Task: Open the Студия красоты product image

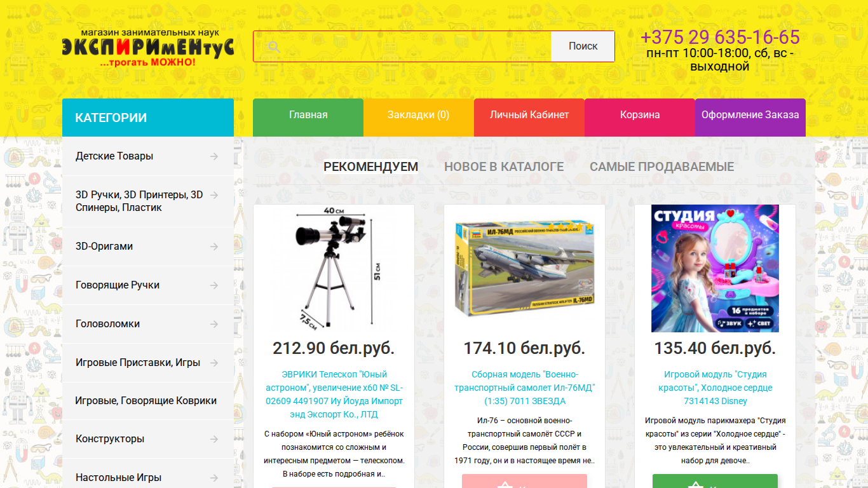Action: [715, 268]
